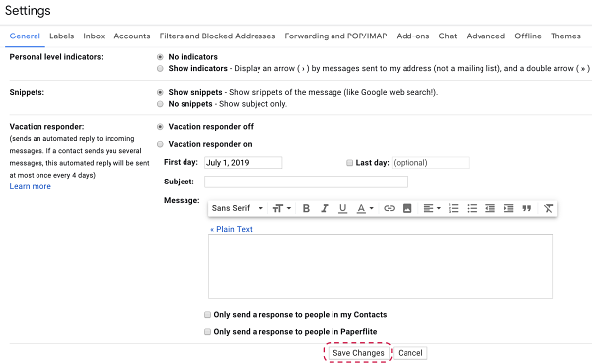Toggle bold formatting in message toolbar

pos(306,208)
